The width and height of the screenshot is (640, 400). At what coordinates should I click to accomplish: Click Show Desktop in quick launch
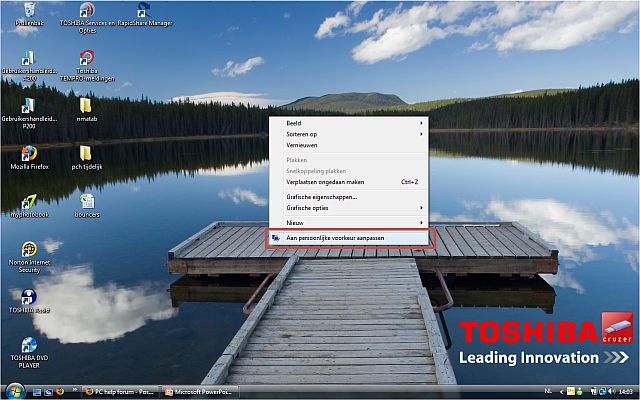(37, 392)
